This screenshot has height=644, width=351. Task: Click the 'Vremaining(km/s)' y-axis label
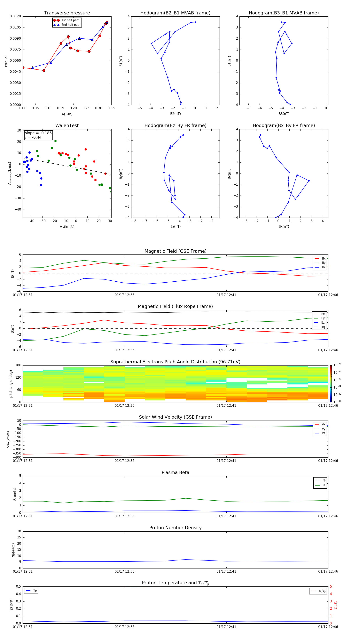(10, 174)
